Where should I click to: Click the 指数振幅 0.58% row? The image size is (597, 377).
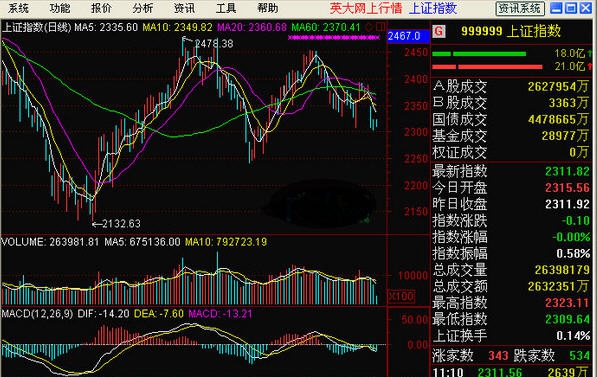[511, 253]
